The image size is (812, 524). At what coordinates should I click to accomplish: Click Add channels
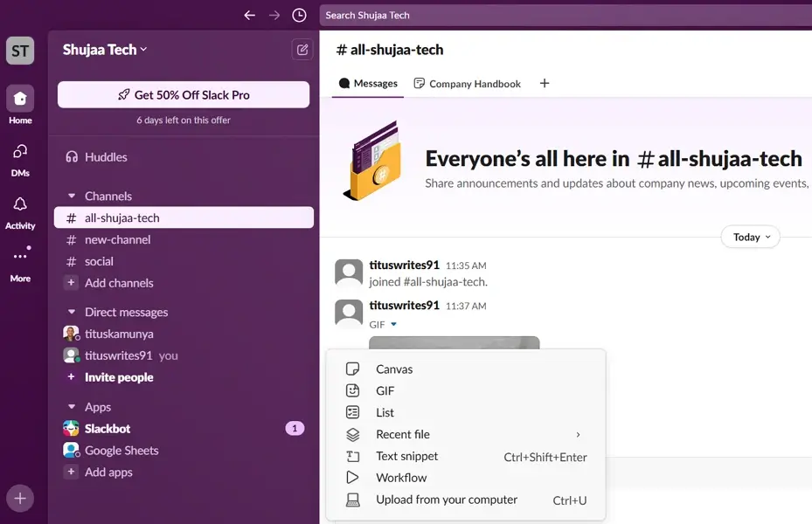point(184,283)
